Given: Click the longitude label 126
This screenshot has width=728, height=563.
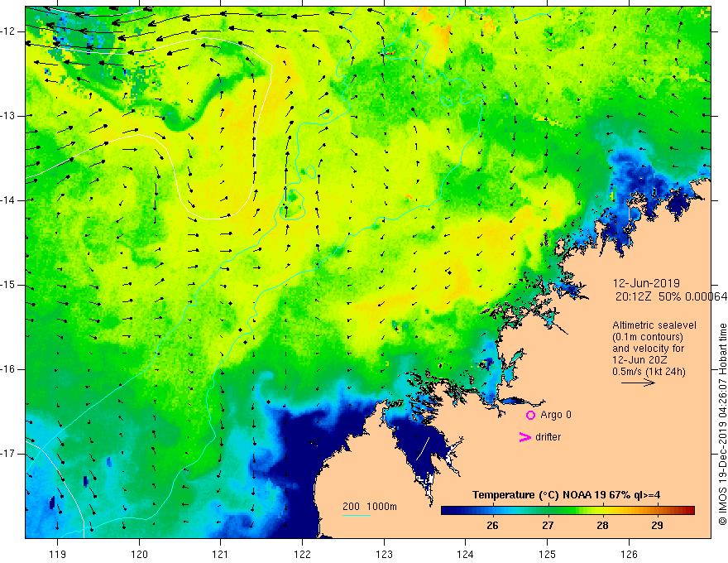Looking at the screenshot, I should (629, 554).
